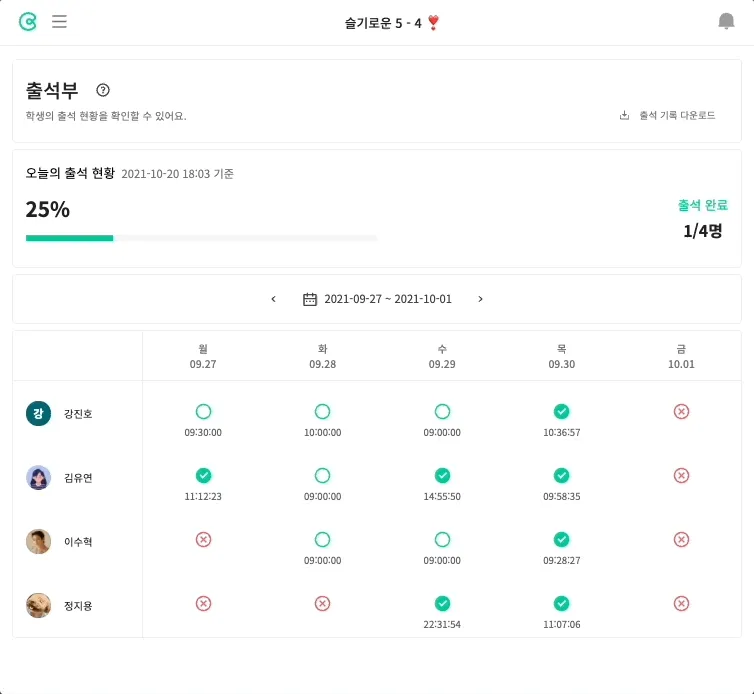Select the 목 09.30 column header
Viewport: 754px width, 694px height.
561,356
